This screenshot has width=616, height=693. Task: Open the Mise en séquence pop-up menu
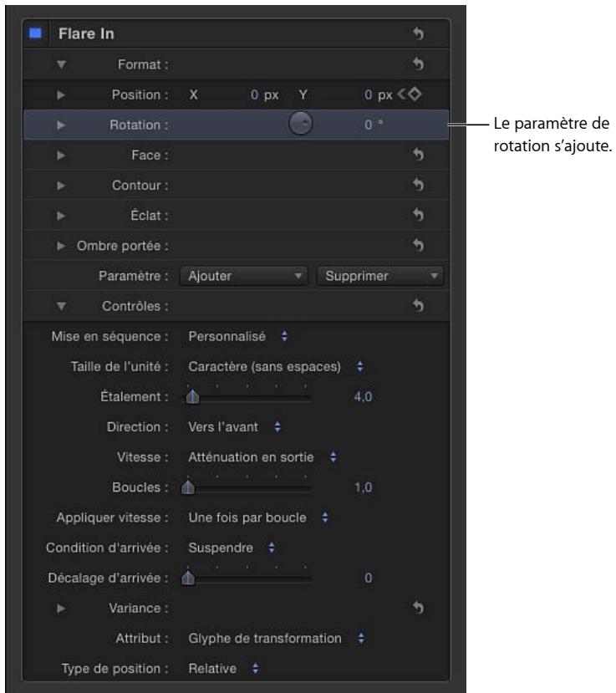[238, 336]
